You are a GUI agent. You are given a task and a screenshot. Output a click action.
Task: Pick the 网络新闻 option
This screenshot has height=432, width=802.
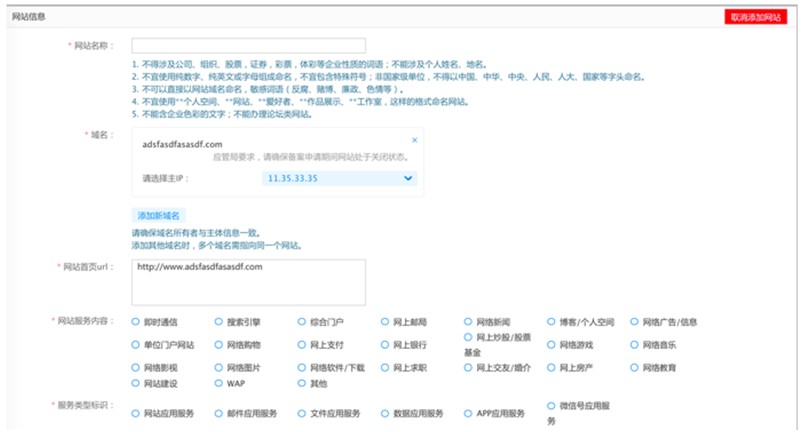click(x=468, y=322)
